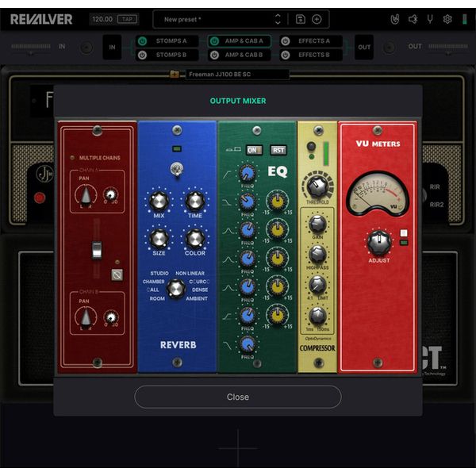Click the output gain round knob

(x=389, y=48)
